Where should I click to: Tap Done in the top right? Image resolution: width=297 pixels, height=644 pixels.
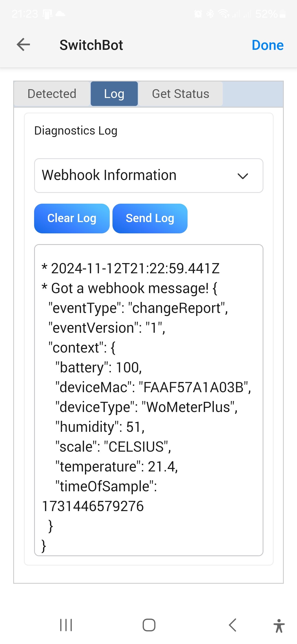point(267,45)
